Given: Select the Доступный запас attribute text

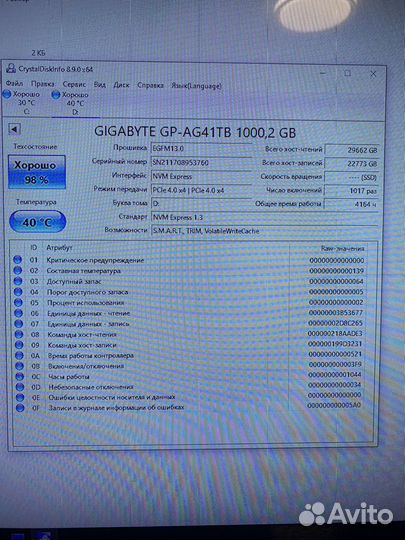Looking at the screenshot, I should pyautogui.click(x=74, y=282).
